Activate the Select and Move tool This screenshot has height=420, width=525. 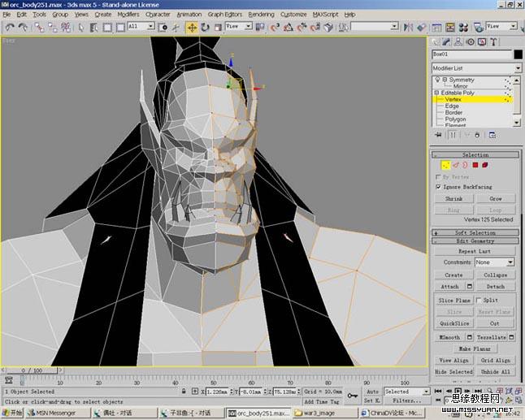point(192,27)
